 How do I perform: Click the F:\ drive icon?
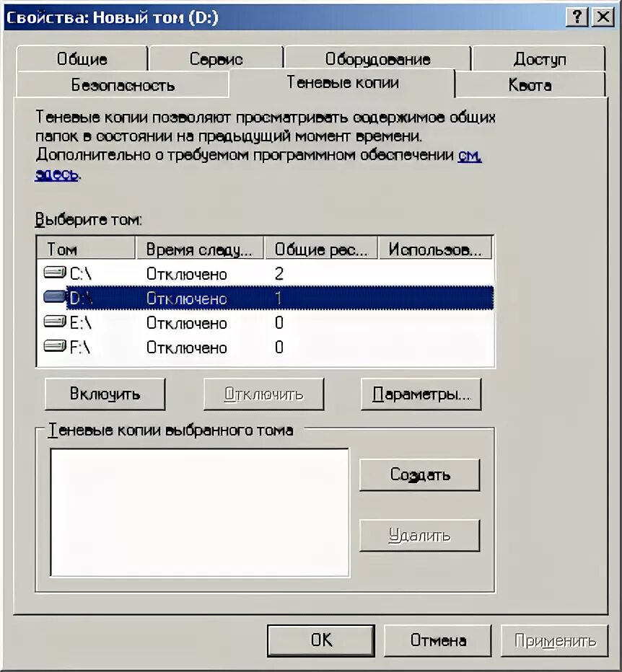click(54, 345)
